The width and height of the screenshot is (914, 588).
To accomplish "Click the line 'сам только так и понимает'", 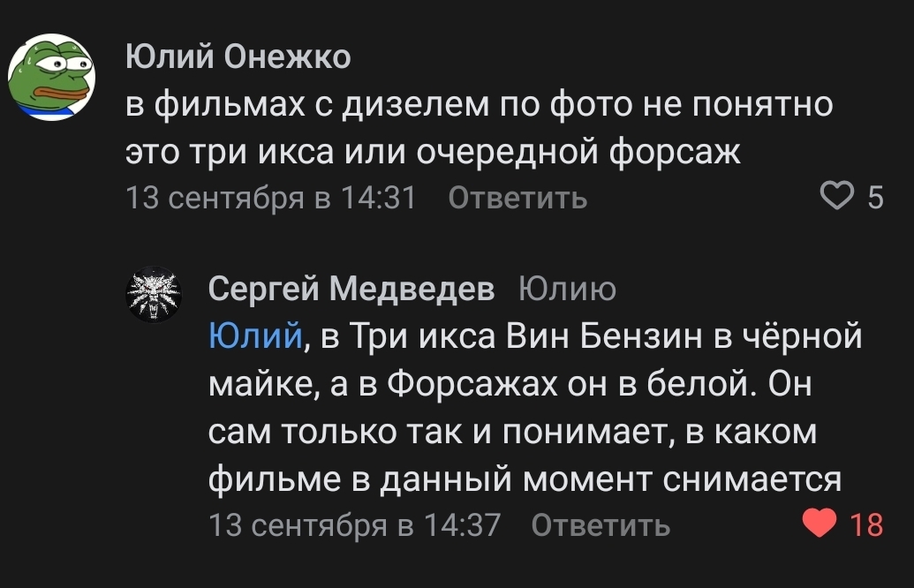I will click(x=433, y=432).
